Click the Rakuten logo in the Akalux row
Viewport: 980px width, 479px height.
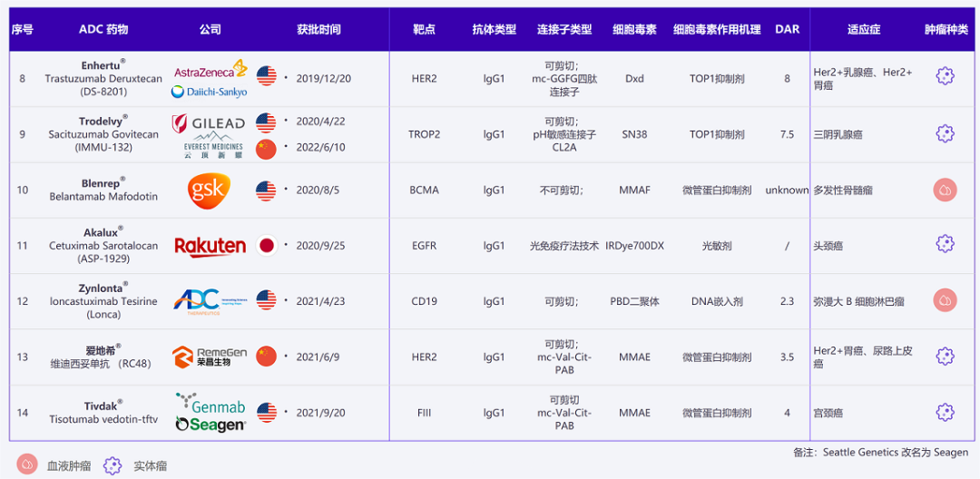(x=210, y=247)
